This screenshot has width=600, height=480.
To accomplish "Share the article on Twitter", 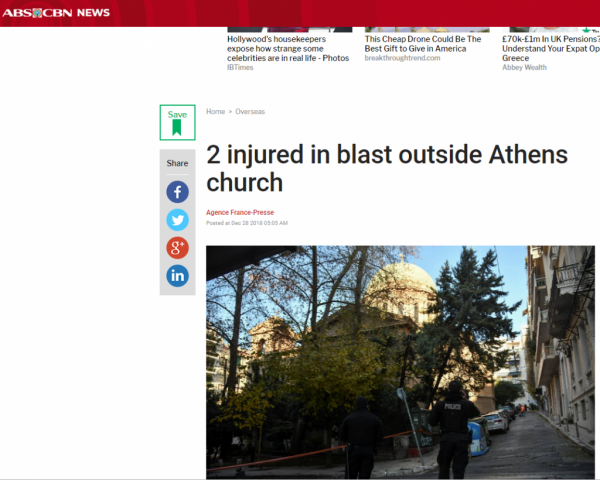I will click(x=177, y=220).
